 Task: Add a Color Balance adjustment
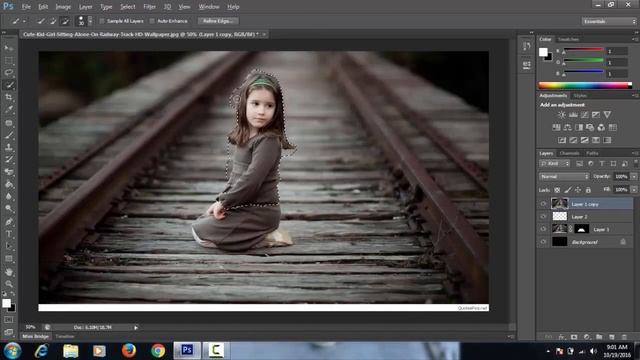[567, 127]
